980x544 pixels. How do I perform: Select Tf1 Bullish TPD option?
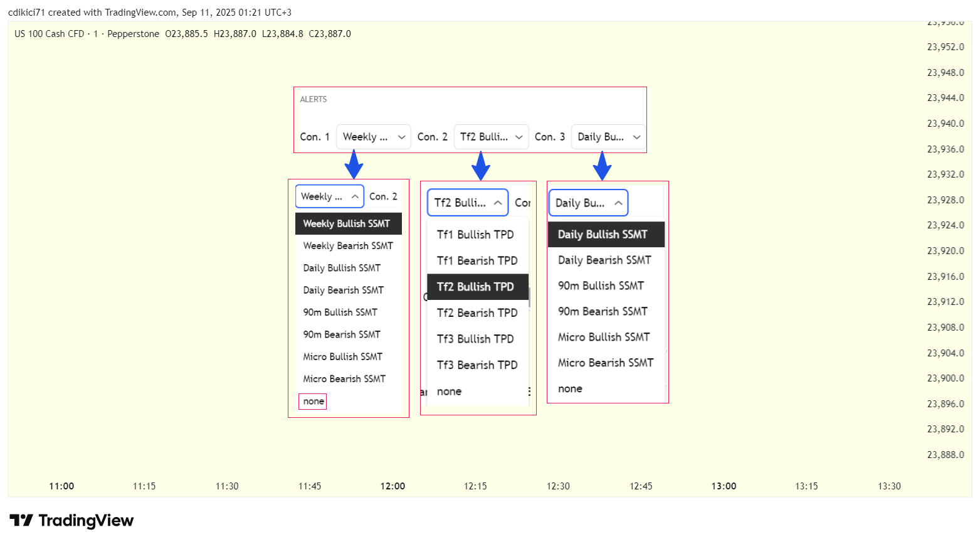pyautogui.click(x=478, y=235)
